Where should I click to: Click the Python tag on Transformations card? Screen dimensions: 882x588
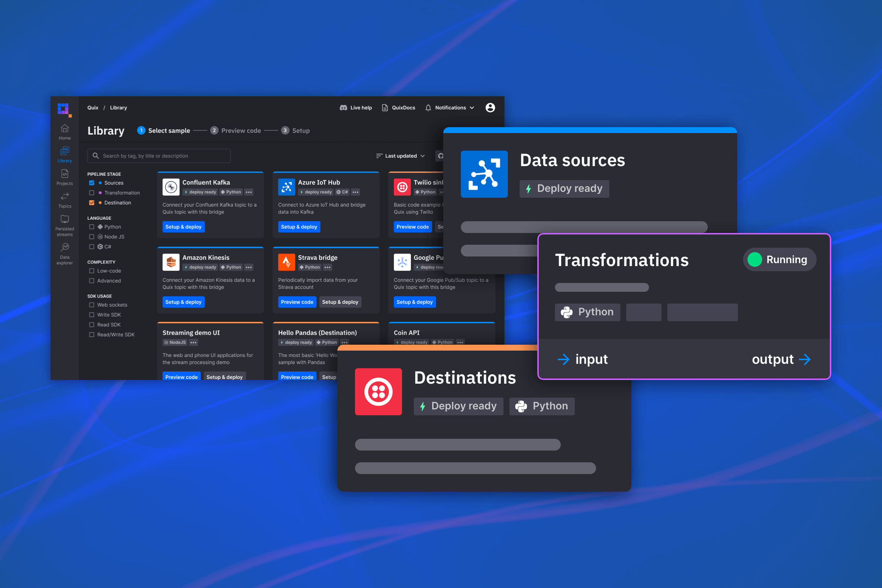tap(587, 312)
